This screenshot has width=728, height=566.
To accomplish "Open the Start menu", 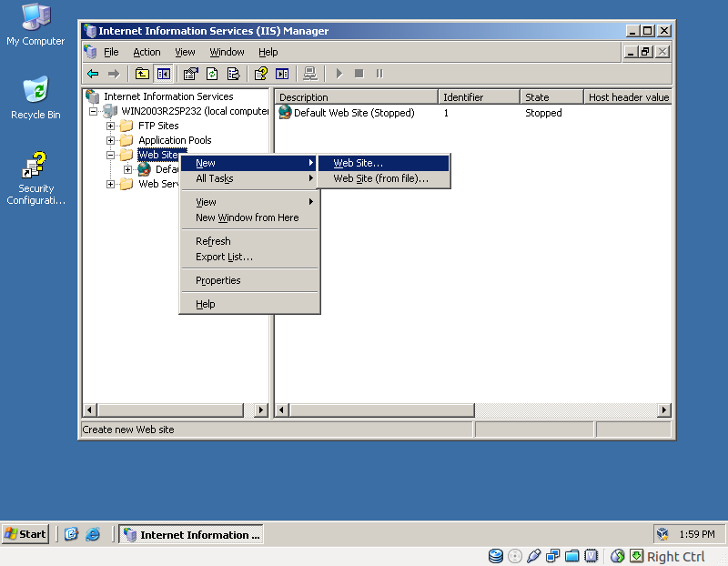I will 25,534.
